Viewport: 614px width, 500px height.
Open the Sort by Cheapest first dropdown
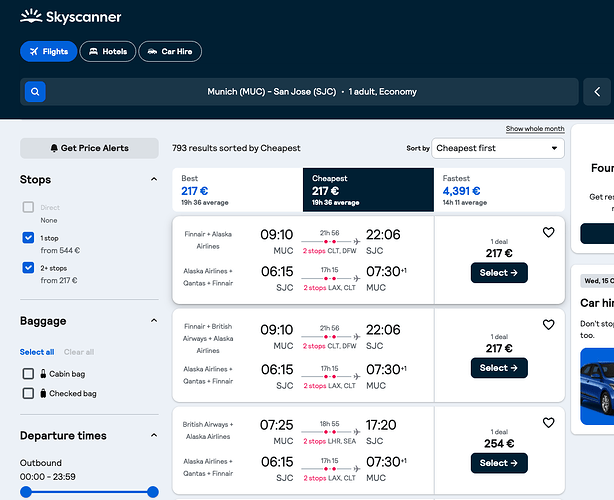(498, 148)
